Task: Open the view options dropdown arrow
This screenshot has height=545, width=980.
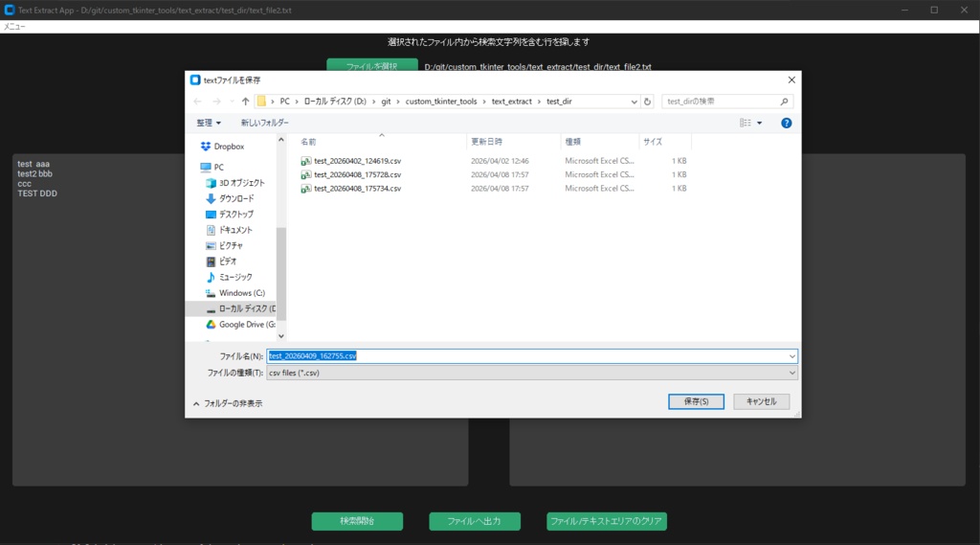Action: 759,124
